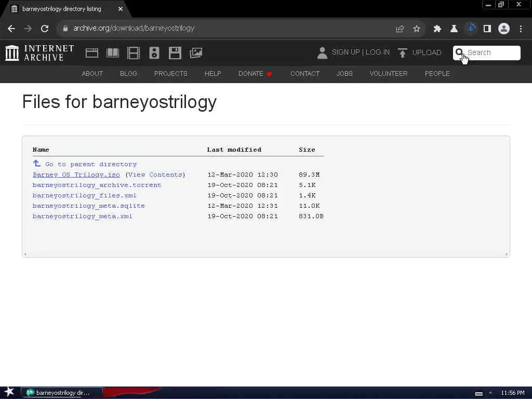Click the View Contents link
532x399 pixels.
[x=155, y=175]
